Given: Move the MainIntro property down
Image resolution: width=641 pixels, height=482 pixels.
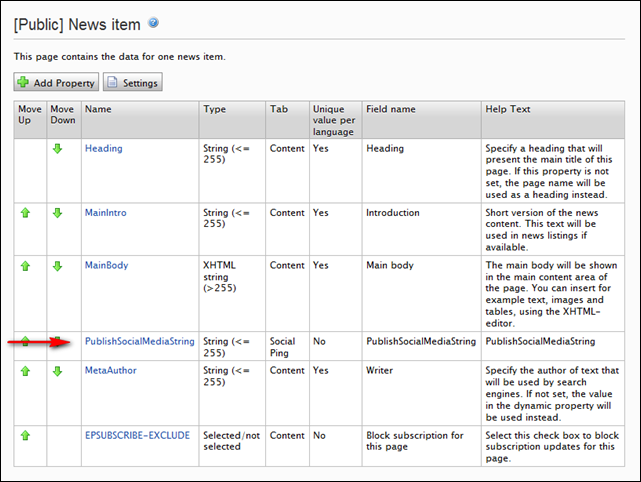Looking at the screenshot, I should click(57, 213).
